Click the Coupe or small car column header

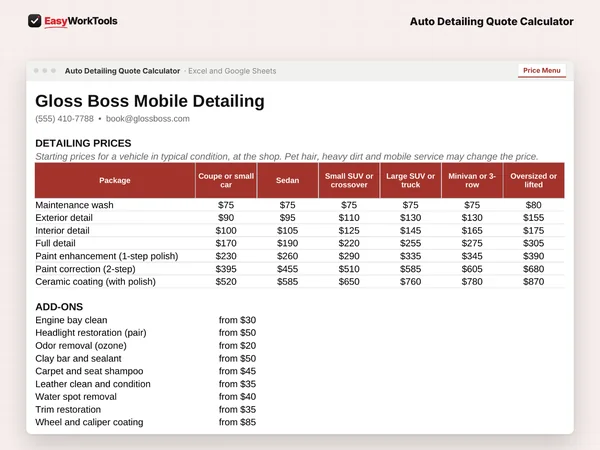pyautogui.click(x=226, y=180)
